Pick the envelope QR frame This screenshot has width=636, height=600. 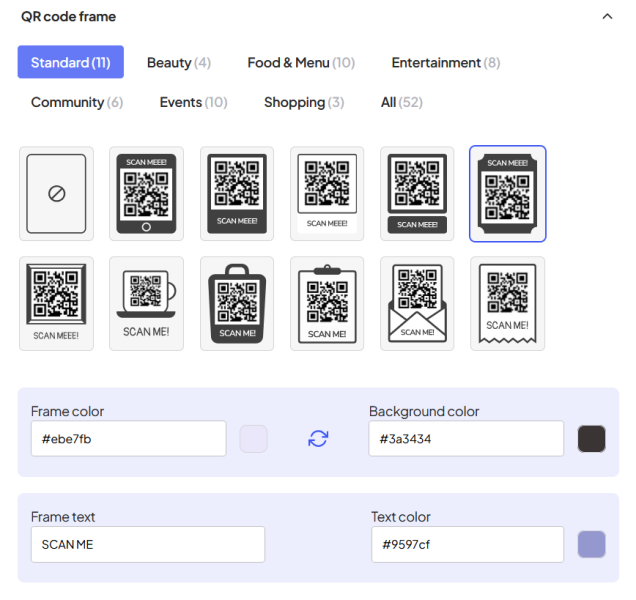point(417,303)
